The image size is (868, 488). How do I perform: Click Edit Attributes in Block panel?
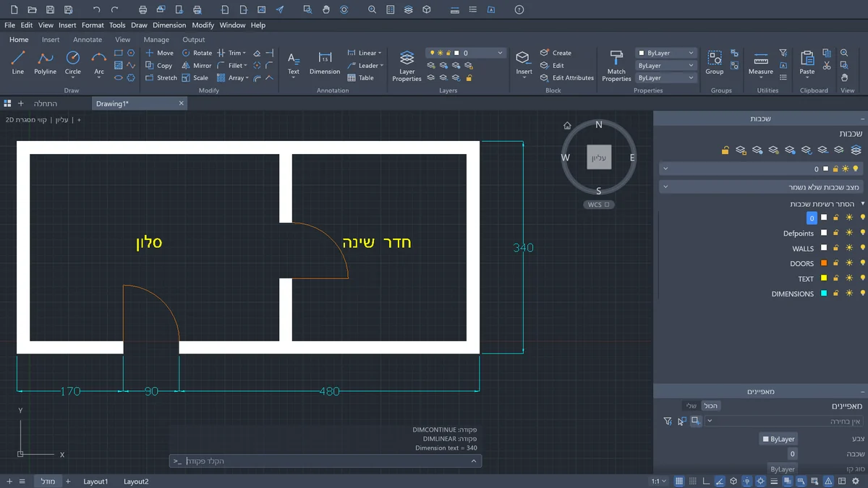[x=567, y=77]
